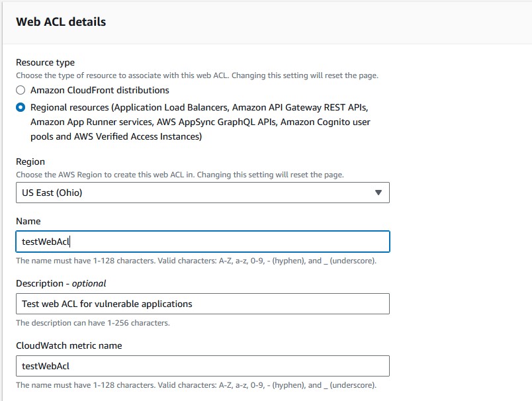Viewport: 532px width, 401px height.
Task: Click the Name field label
Action: point(28,222)
